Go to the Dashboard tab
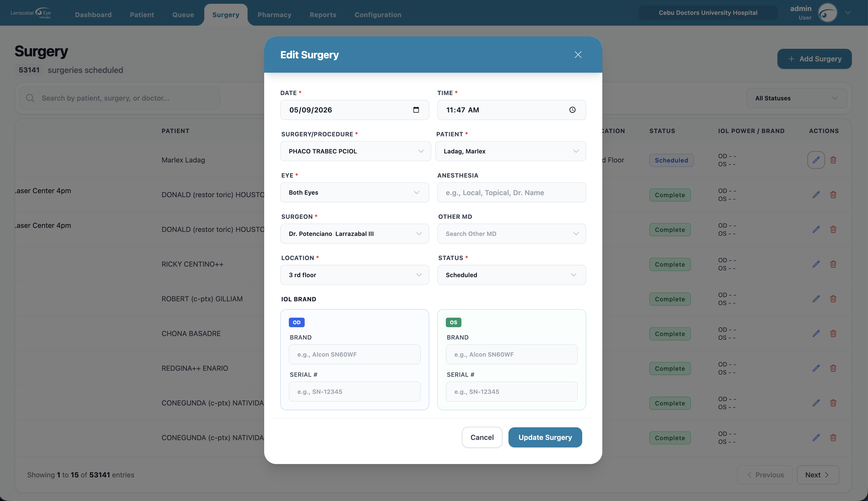 point(93,15)
